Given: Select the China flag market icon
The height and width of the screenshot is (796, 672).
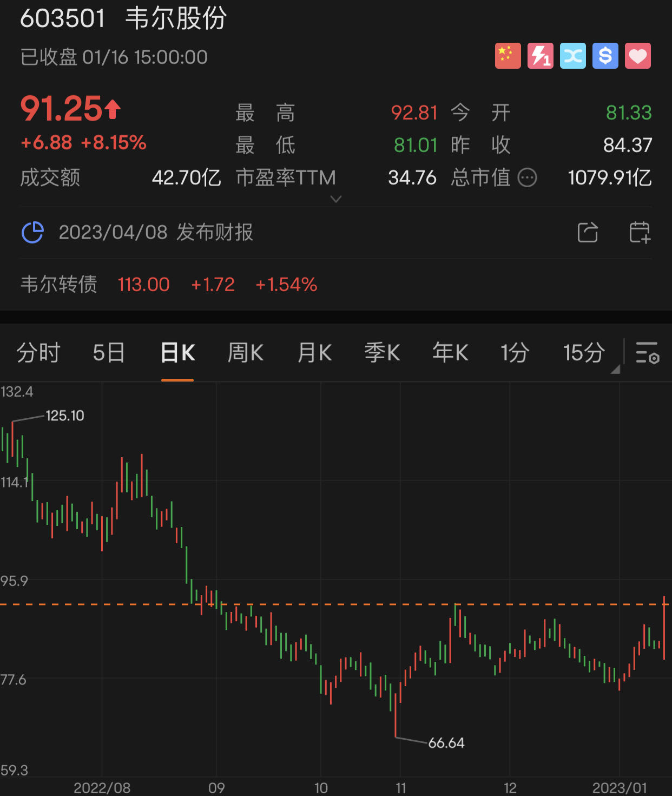Looking at the screenshot, I should (508, 55).
